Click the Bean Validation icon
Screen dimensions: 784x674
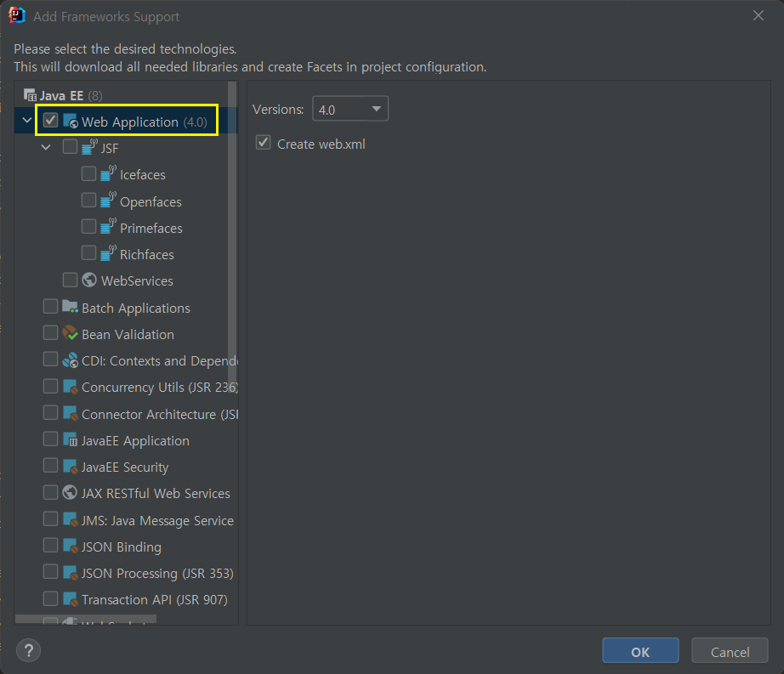pos(70,333)
